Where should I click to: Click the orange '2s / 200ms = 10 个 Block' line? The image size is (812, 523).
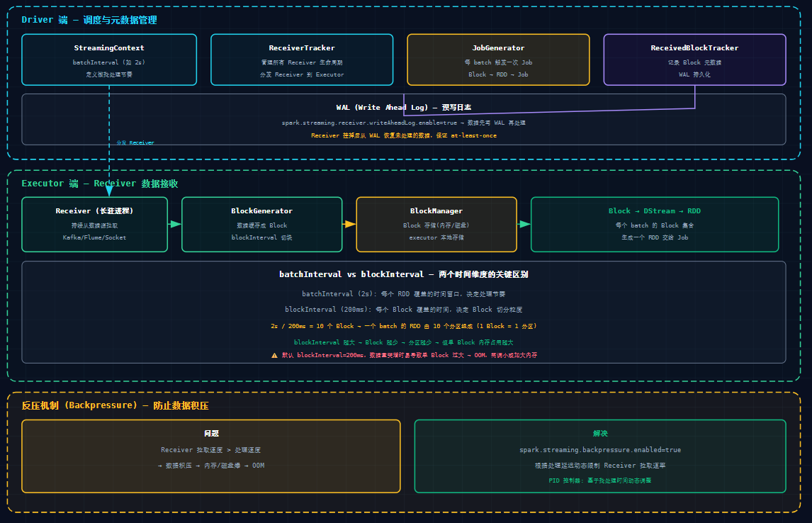[x=403, y=326]
